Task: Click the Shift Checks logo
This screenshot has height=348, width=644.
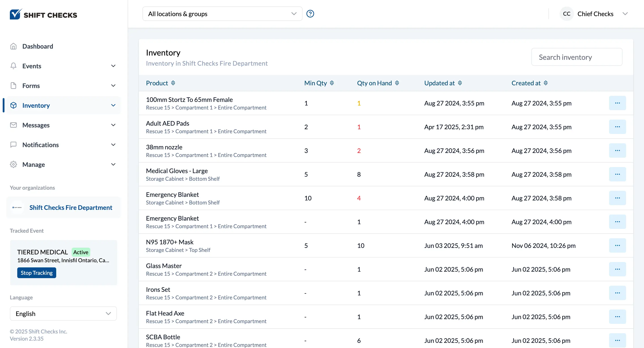Action: (x=43, y=15)
